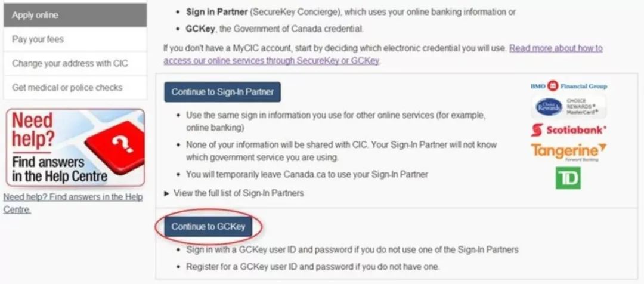The width and height of the screenshot is (644, 284).
Task: Go to Get medical or police checks
Action: click(75, 88)
